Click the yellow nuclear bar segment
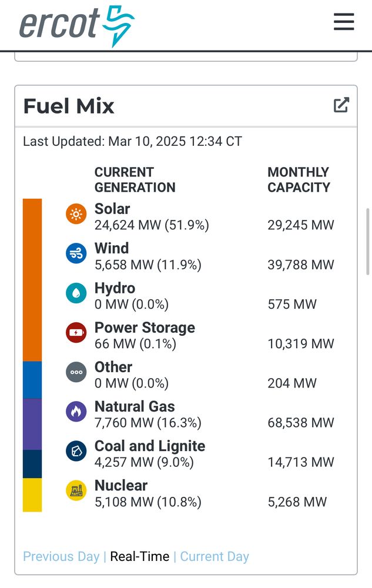Viewport: 372px width, 588px height. click(32, 495)
